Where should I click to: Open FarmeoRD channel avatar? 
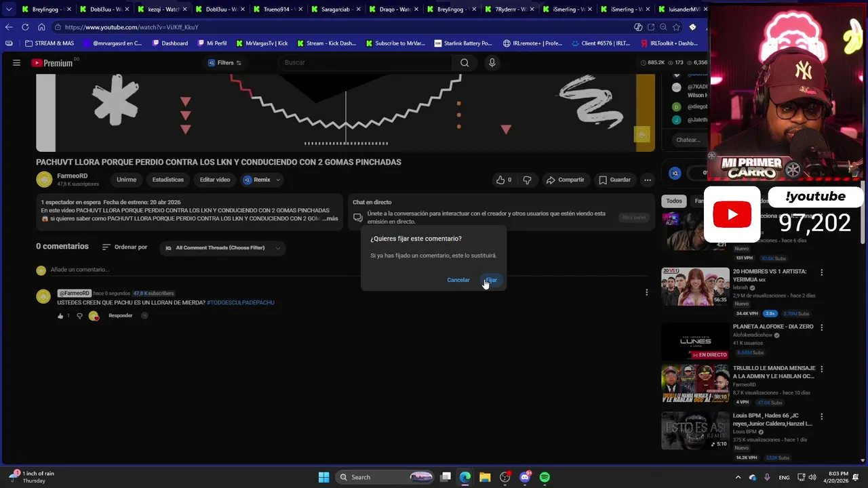tap(44, 180)
